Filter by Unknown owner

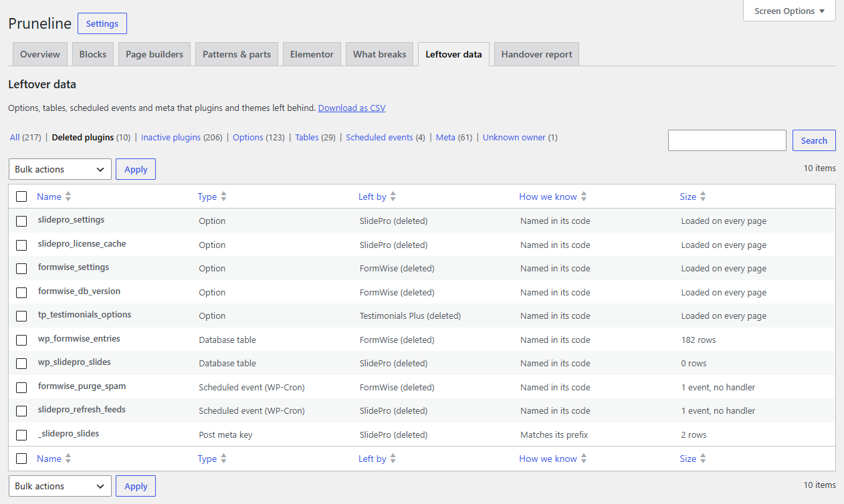[x=520, y=137]
